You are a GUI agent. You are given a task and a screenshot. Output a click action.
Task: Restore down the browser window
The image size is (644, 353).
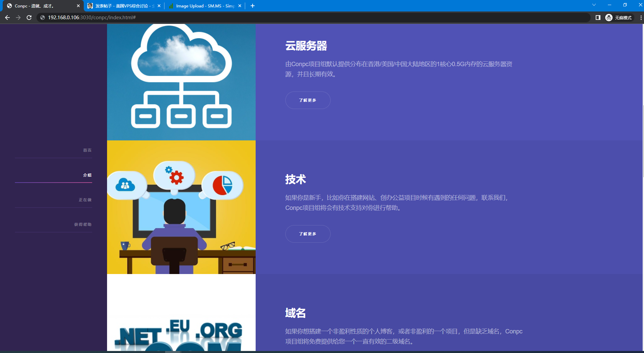point(625,5)
